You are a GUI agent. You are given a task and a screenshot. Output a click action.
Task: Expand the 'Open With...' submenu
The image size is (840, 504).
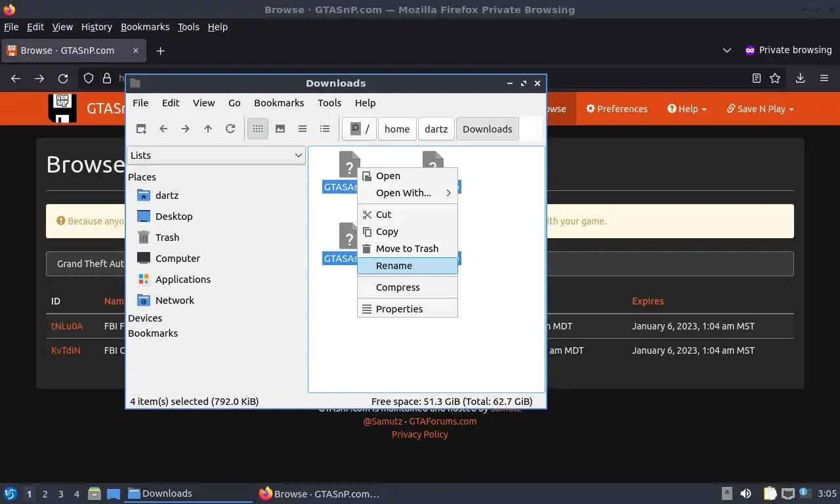(407, 193)
